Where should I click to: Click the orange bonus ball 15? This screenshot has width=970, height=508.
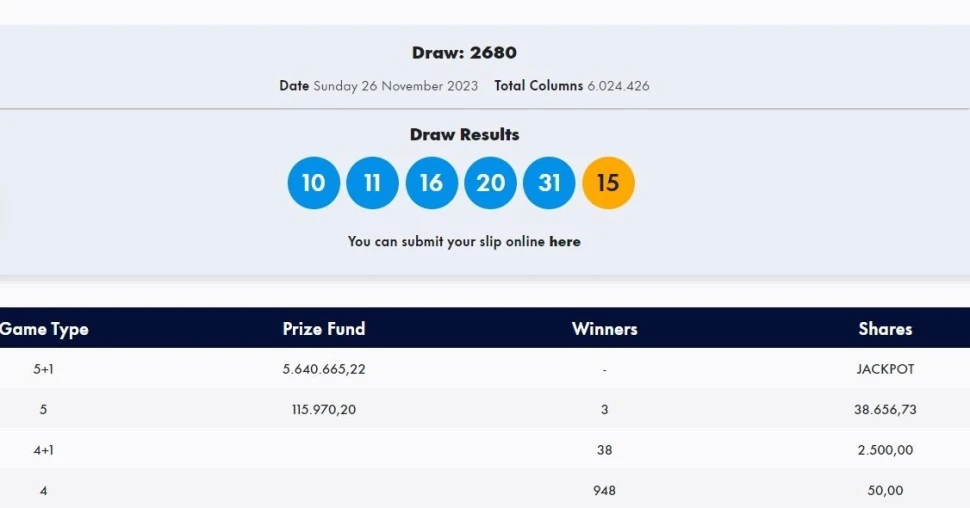(x=608, y=183)
